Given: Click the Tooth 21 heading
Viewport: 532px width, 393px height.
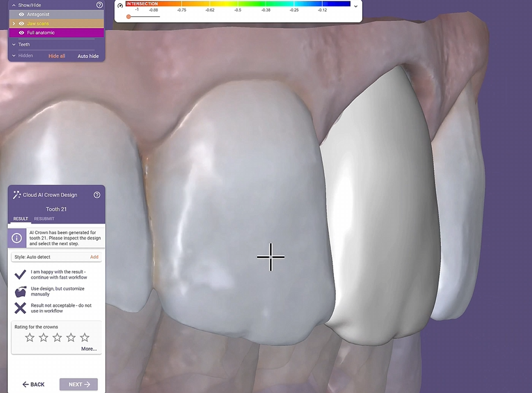Looking at the screenshot, I should pyautogui.click(x=56, y=209).
